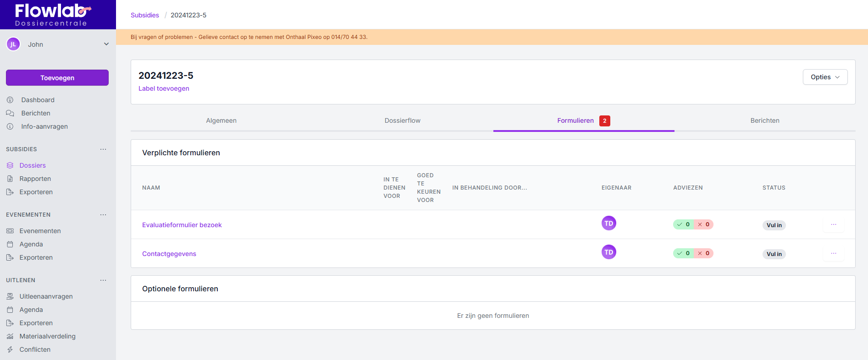The height and width of the screenshot is (360, 868).
Task: Click the Berichten chat bubbles icon
Action: tap(10, 113)
